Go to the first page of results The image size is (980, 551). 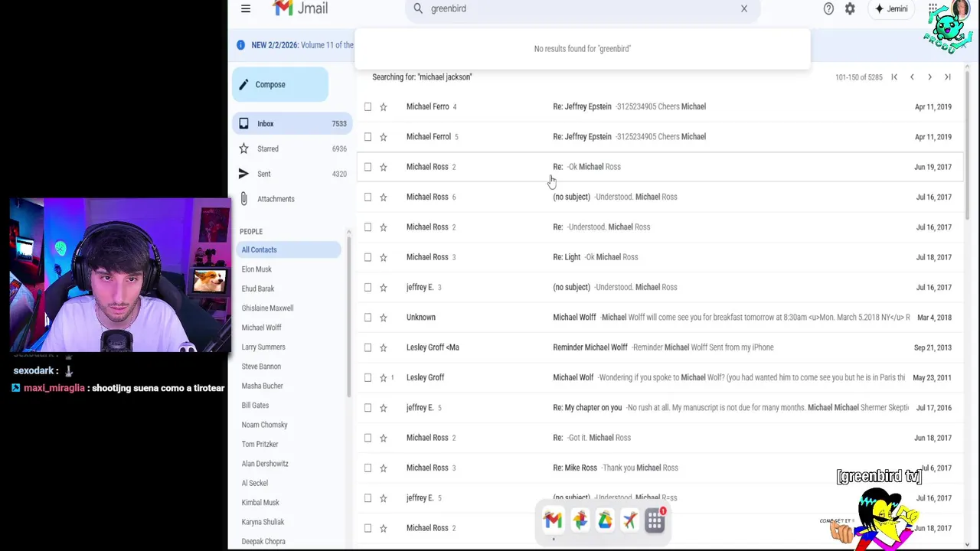(893, 77)
